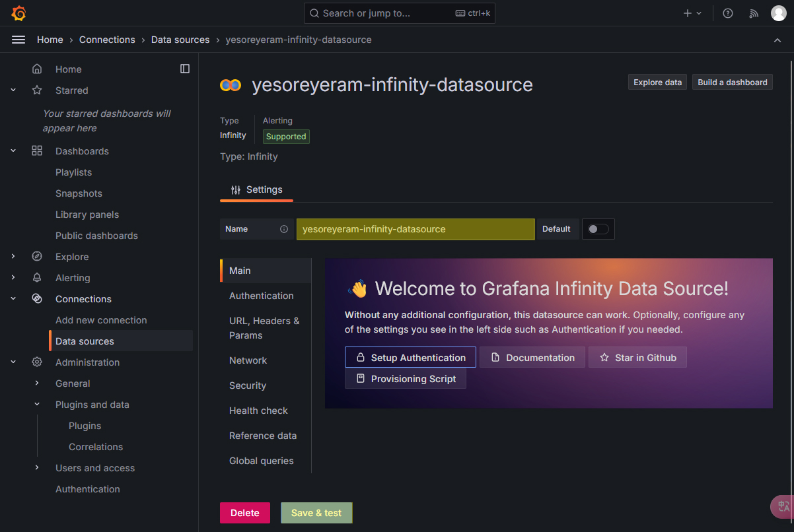The width and height of the screenshot is (794, 532).
Task: Open the Health check section
Action: pyautogui.click(x=266, y=411)
